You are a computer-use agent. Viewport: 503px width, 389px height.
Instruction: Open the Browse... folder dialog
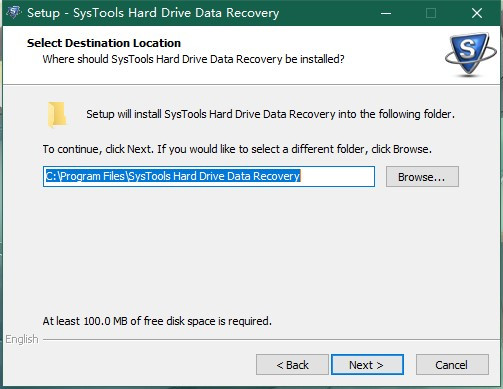pyautogui.click(x=422, y=177)
